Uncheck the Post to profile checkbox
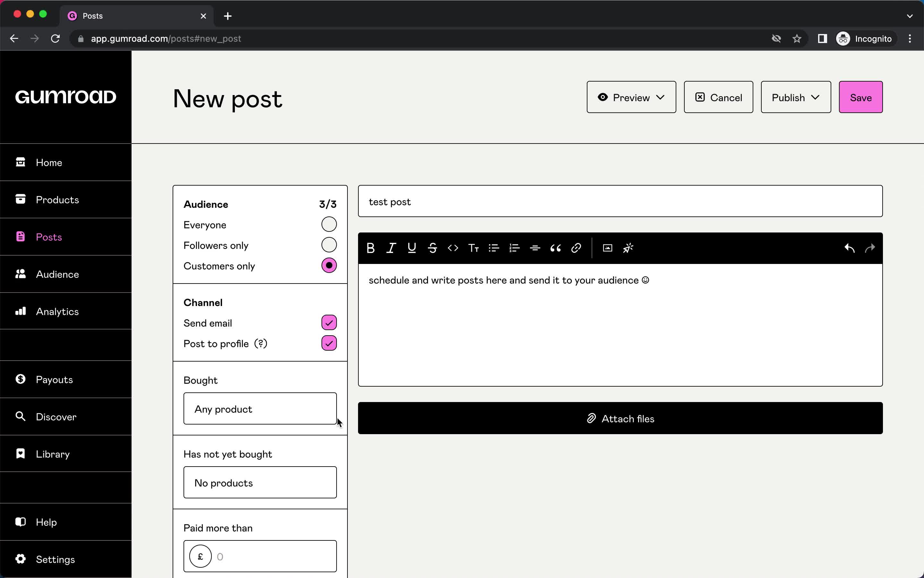924x578 pixels. point(329,343)
